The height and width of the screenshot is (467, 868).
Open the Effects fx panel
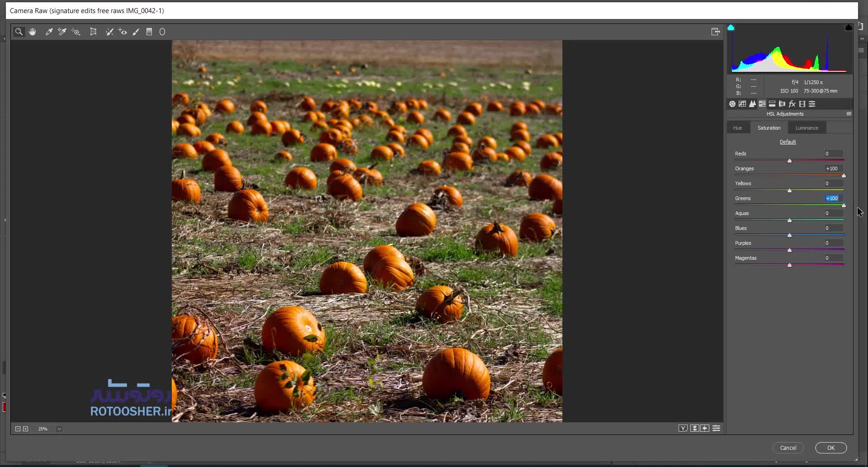tap(792, 104)
